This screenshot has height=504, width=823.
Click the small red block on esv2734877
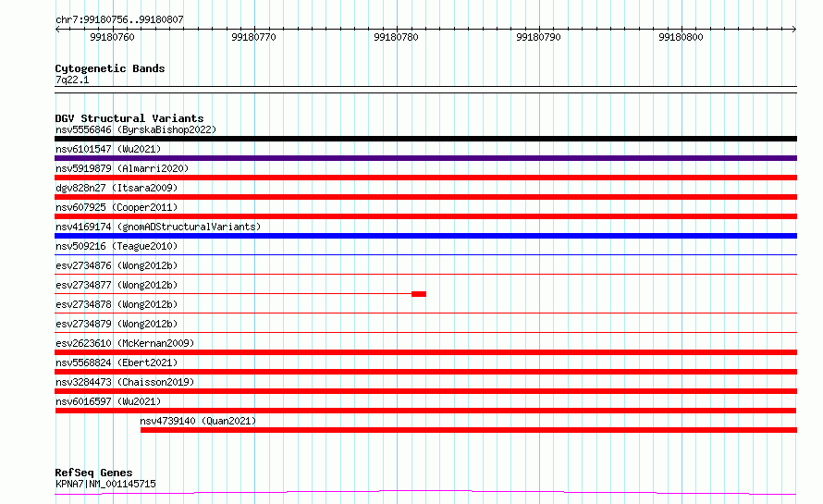[x=419, y=294]
